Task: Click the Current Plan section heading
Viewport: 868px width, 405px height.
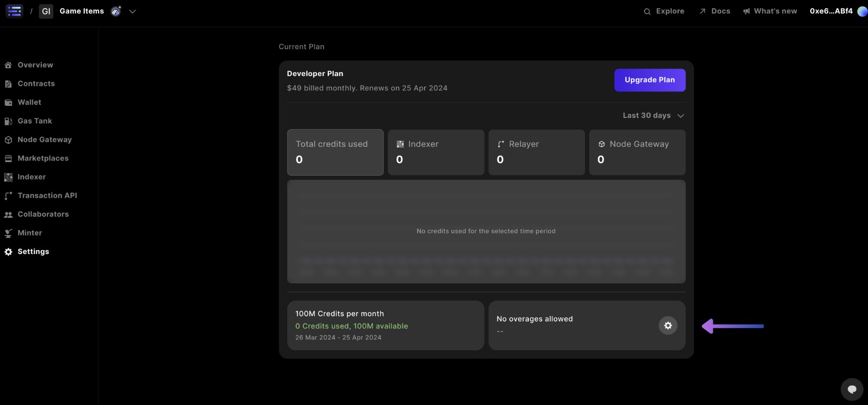Action: tap(301, 47)
